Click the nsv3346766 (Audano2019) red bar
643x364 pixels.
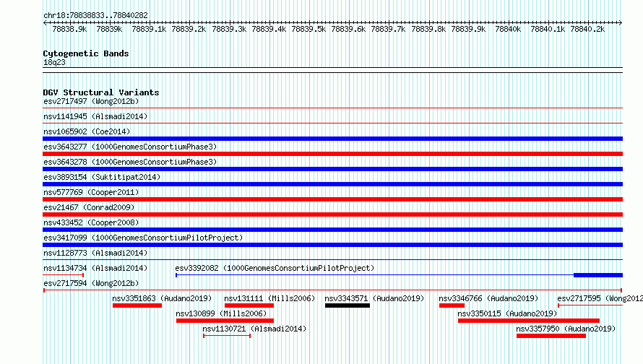(x=452, y=305)
